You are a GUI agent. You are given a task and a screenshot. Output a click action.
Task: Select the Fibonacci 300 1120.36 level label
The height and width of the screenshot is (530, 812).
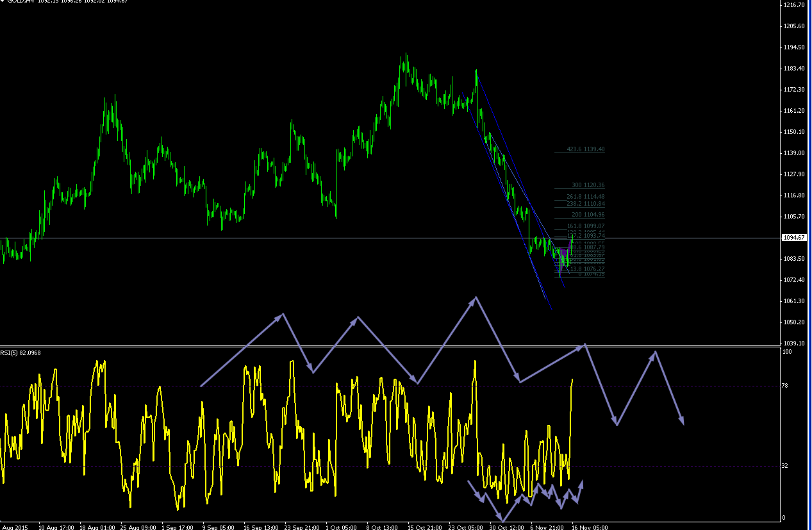[588, 185]
